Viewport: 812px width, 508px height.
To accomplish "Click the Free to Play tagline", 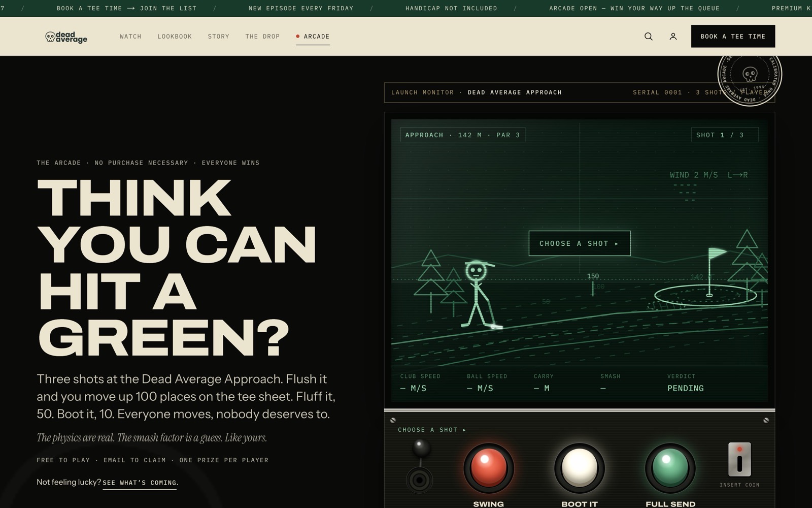I will (152, 460).
